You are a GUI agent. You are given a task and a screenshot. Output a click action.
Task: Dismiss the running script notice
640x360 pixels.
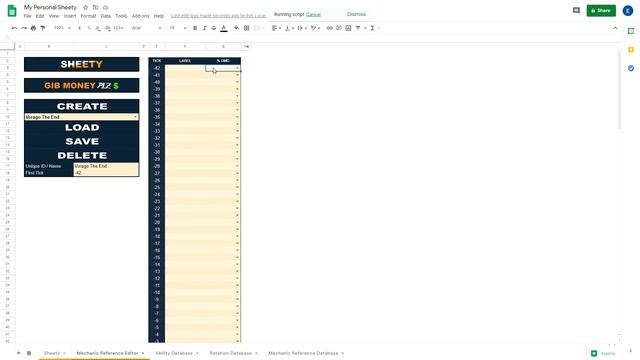pyautogui.click(x=356, y=14)
